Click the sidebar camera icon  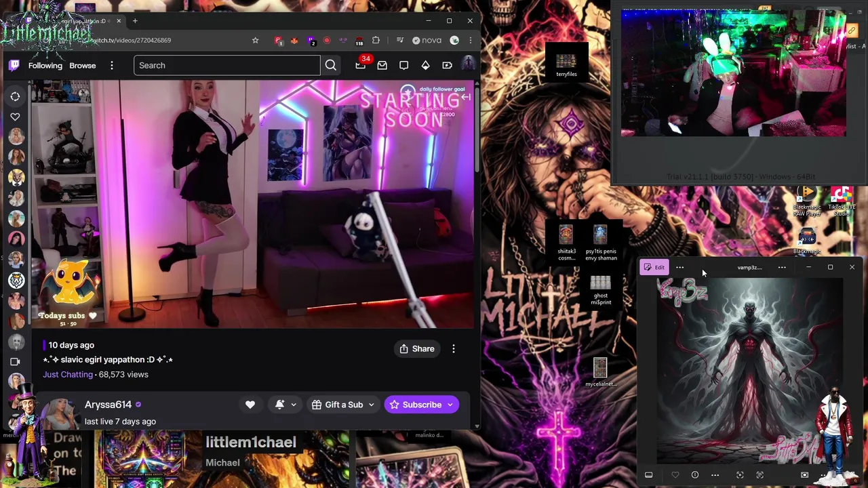click(x=15, y=361)
